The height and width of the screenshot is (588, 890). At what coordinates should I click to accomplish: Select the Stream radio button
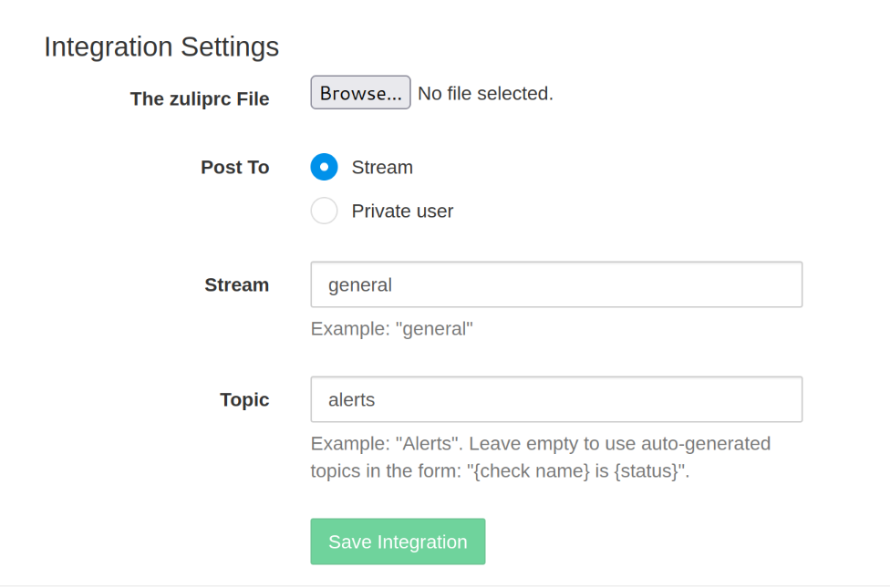pos(324,167)
